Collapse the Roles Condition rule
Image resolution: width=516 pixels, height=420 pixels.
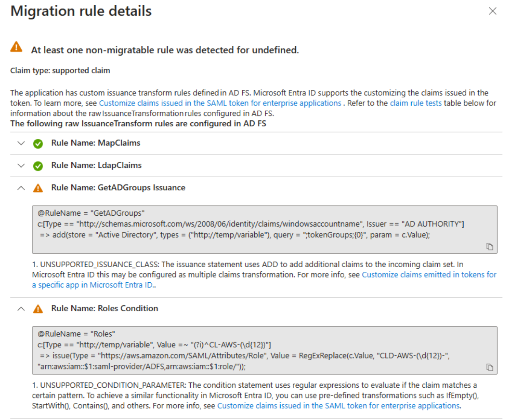pos(21,309)
